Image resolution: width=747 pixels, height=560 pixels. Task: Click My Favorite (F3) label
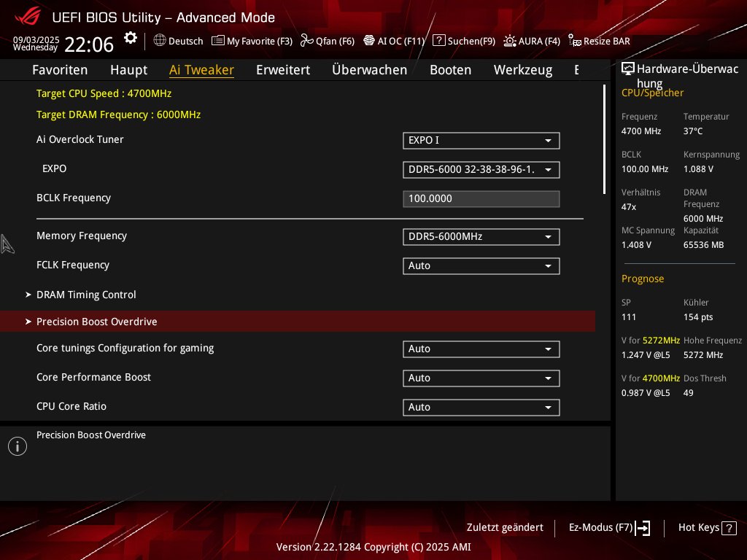coord(260,41)
